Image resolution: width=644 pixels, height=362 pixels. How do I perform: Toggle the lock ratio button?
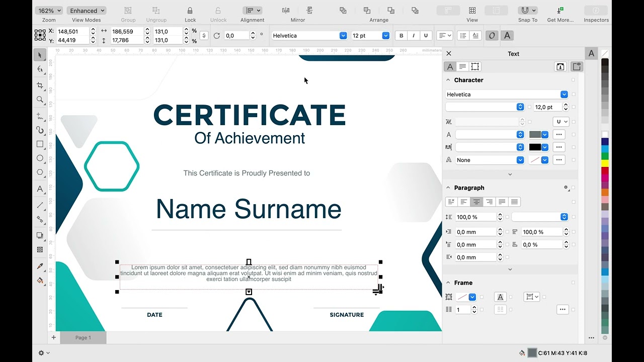click(203, 36)
